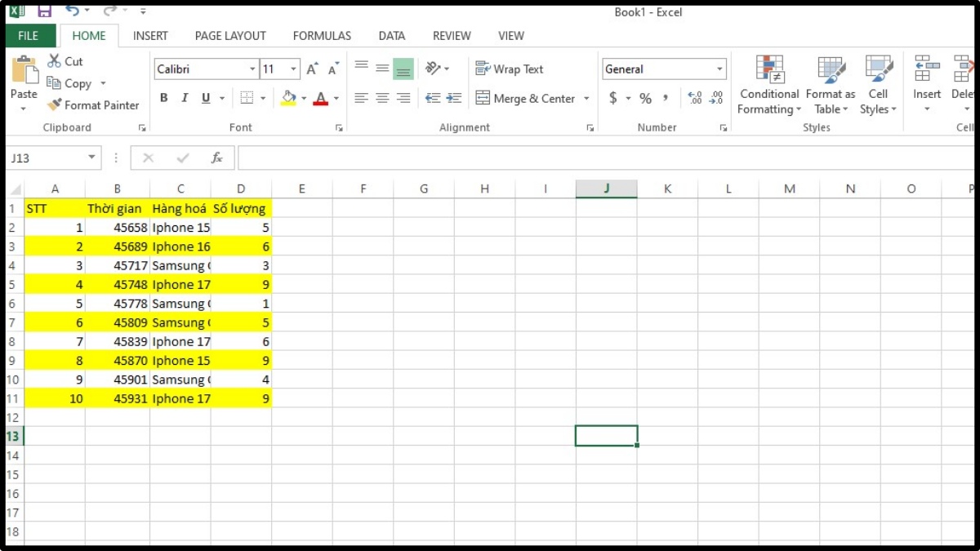
Task: Click the Redo arrow icon
Action: pyautogui.click(x=109, y=11)
